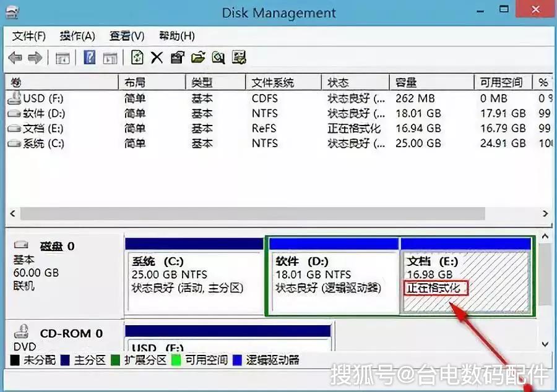Select the 文档 (E:) volume drive icon
This screenshot has height=392, width=557.
point(14,129)
